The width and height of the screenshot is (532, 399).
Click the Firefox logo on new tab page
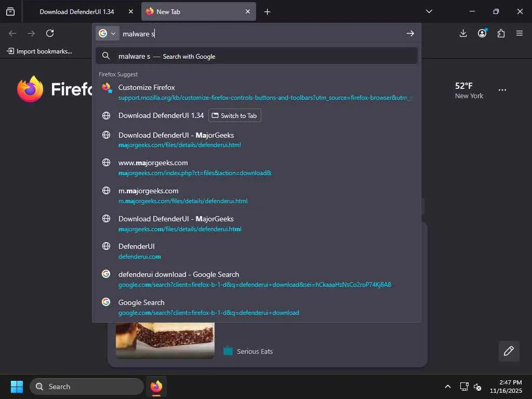point(30,89)
